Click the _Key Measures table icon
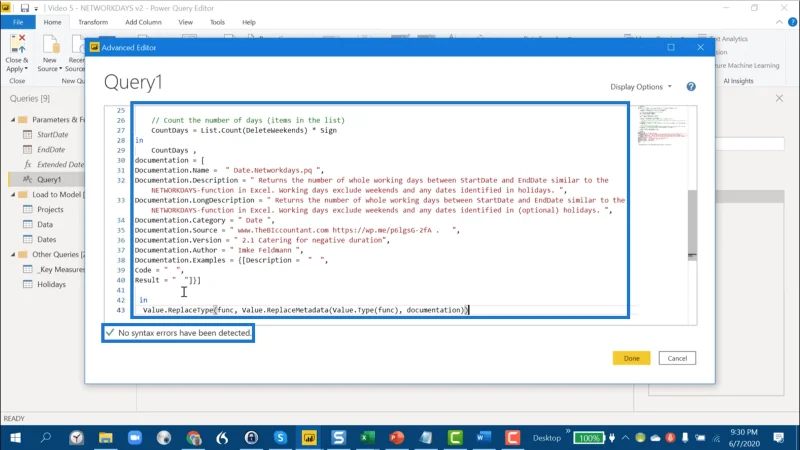Viewport: 800px width, 450px height. coord(28,269)
